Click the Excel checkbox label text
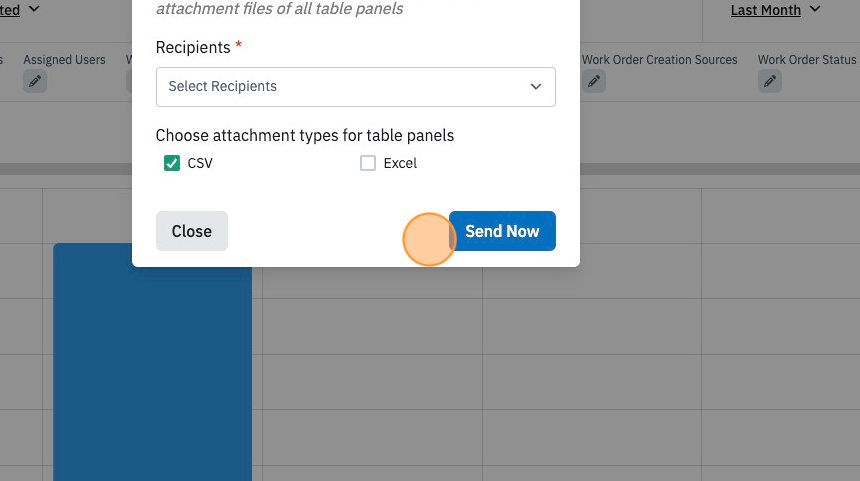 click(400, 163)
